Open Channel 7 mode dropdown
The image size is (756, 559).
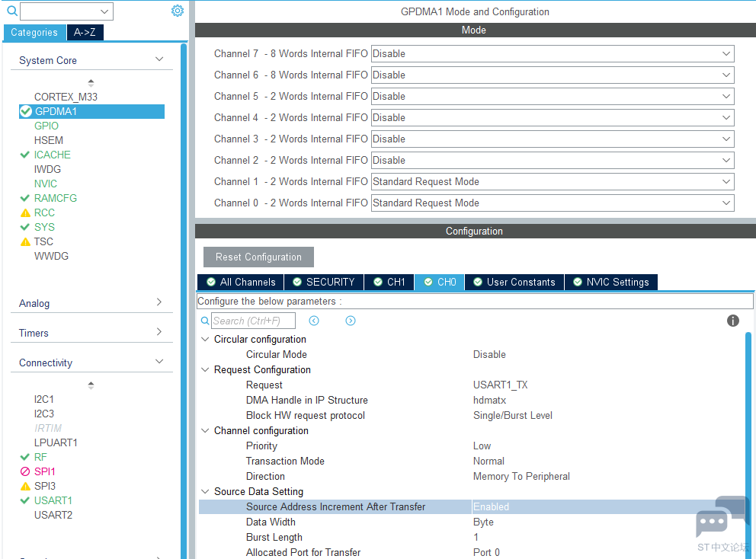553,53
